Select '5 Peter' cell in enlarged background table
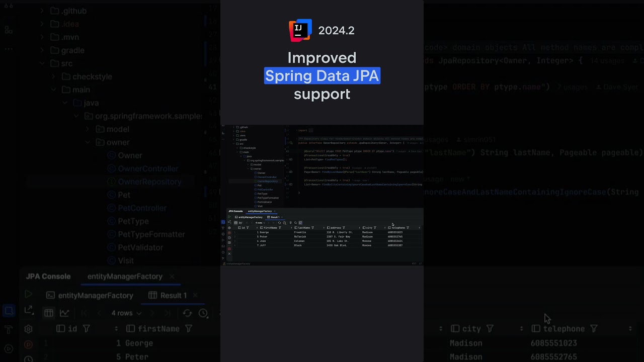 (x=132, y=356)
